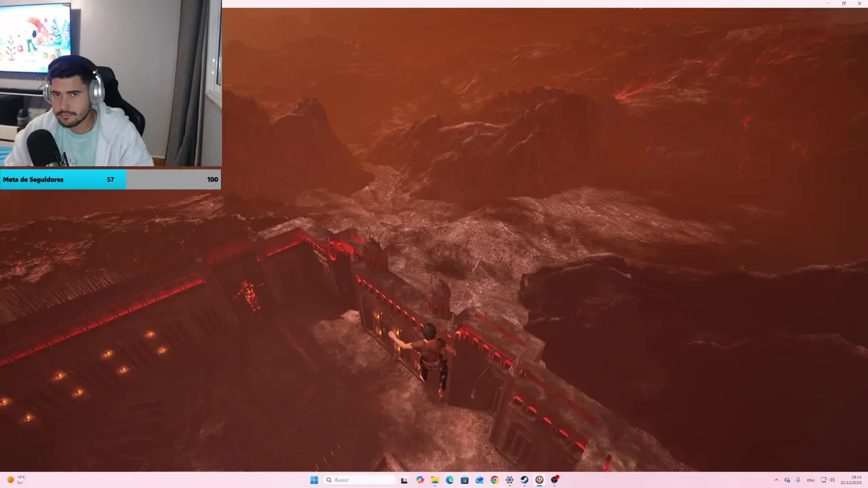Open the network status tray icon
The height and width of the screenshot is (488, 868).
[787, 480]
